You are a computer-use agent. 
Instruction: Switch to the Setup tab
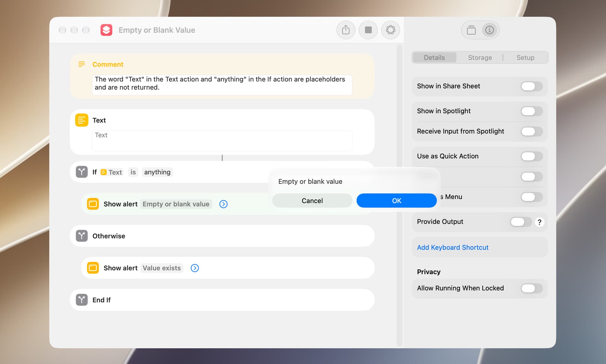pos(525,57)
